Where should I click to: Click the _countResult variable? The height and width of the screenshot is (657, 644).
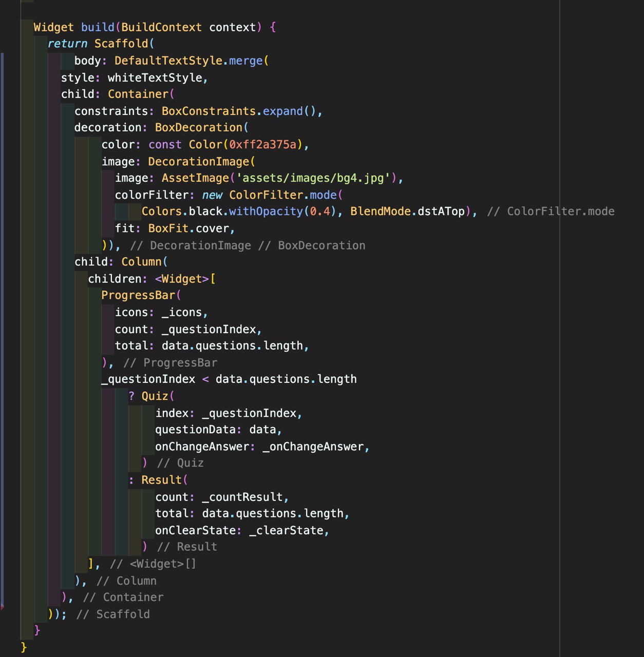(242, 496)
